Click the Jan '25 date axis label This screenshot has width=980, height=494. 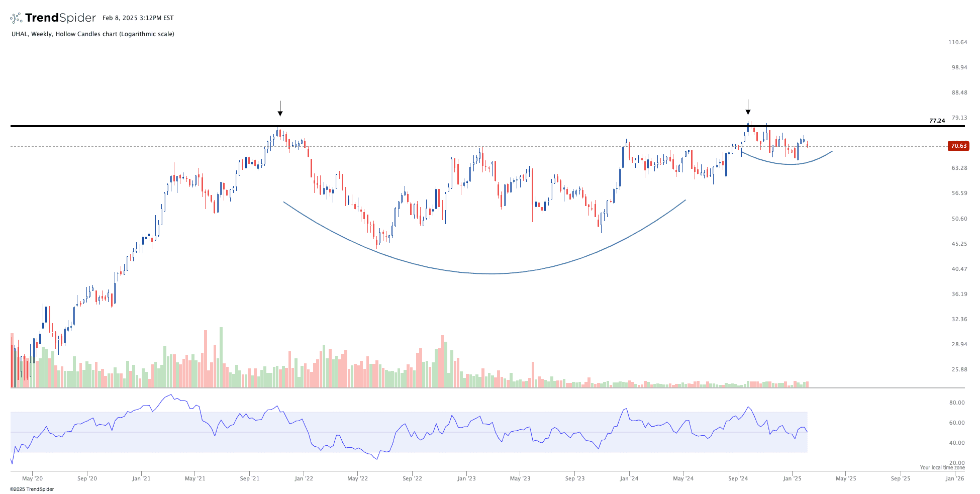click(792, 478)
